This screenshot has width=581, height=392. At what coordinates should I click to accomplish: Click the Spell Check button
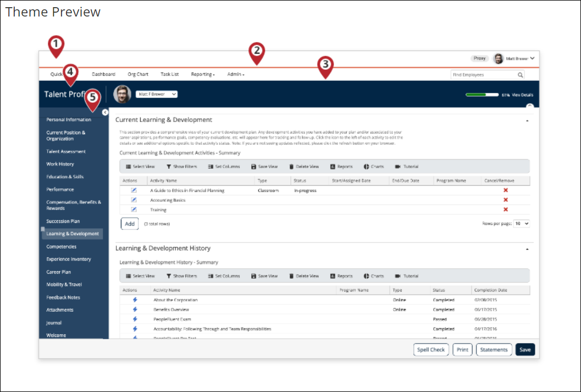click(x=431, y=350)
